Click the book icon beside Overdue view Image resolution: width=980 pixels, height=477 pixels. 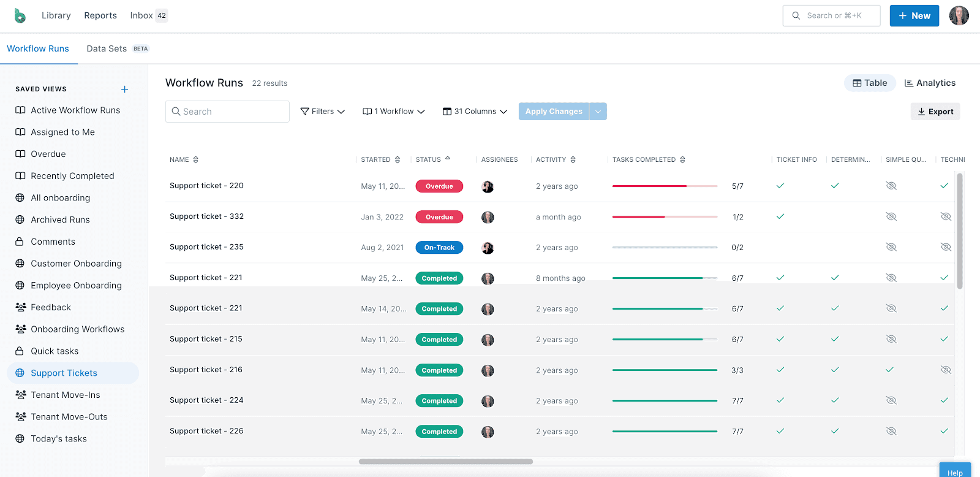(20, 154)
